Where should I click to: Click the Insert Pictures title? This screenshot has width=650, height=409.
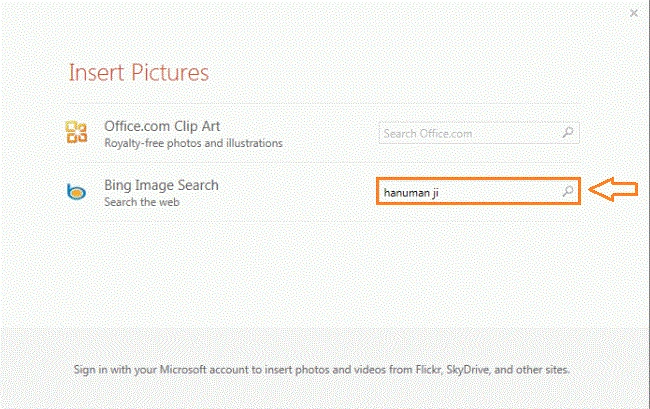click(138, 73)
